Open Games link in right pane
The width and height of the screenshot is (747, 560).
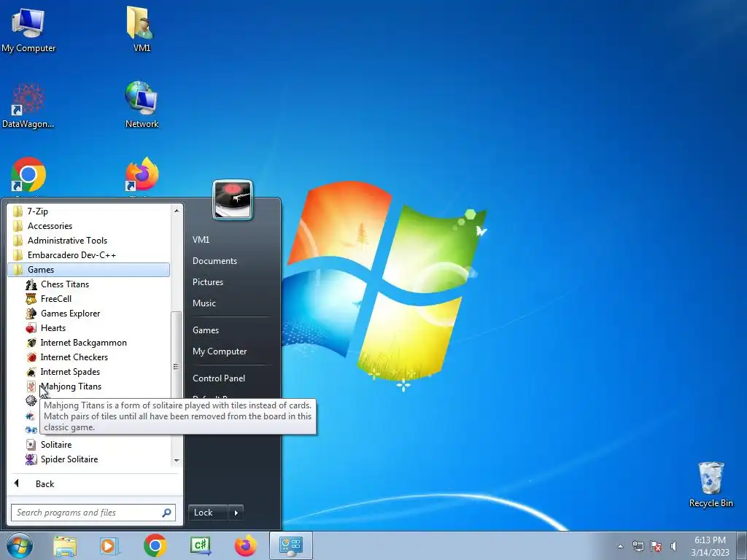point(206,330)
